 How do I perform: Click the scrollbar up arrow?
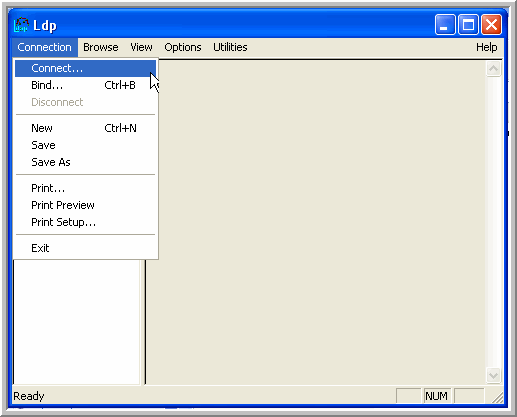pos(493,69)
